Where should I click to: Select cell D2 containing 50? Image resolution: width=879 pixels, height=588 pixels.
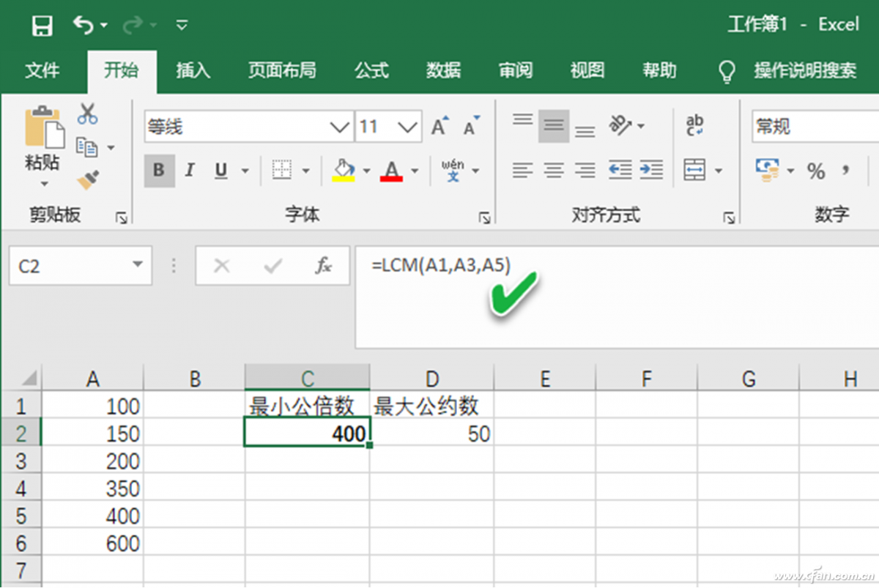pyautogui.click(x=432, y=433)
